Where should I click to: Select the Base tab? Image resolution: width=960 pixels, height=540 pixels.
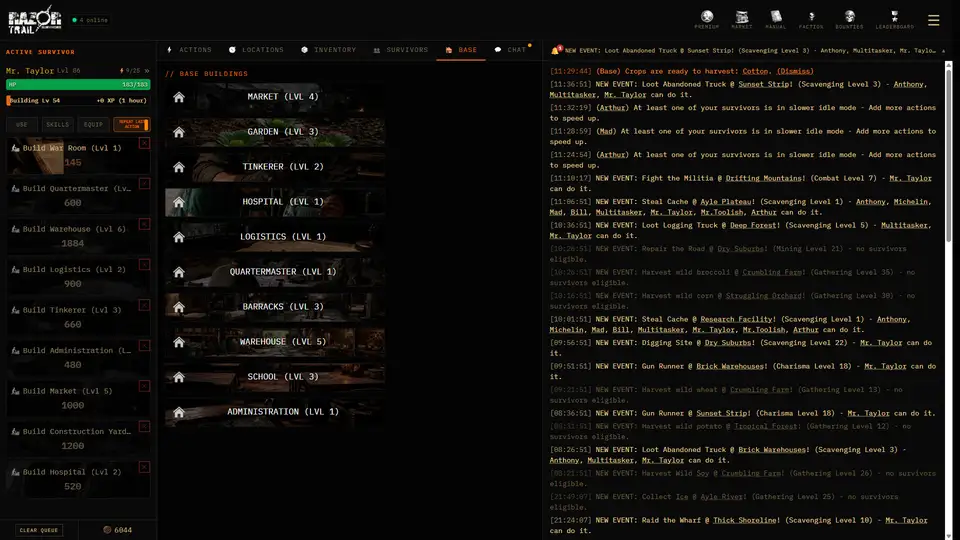tap(461, 50)
